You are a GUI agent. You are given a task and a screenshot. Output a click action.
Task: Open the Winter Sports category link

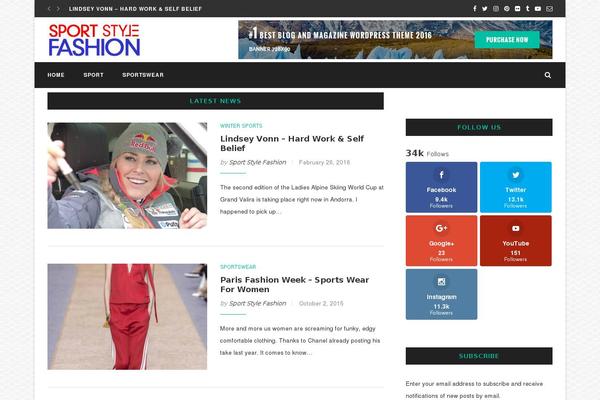tap(241, 126)
